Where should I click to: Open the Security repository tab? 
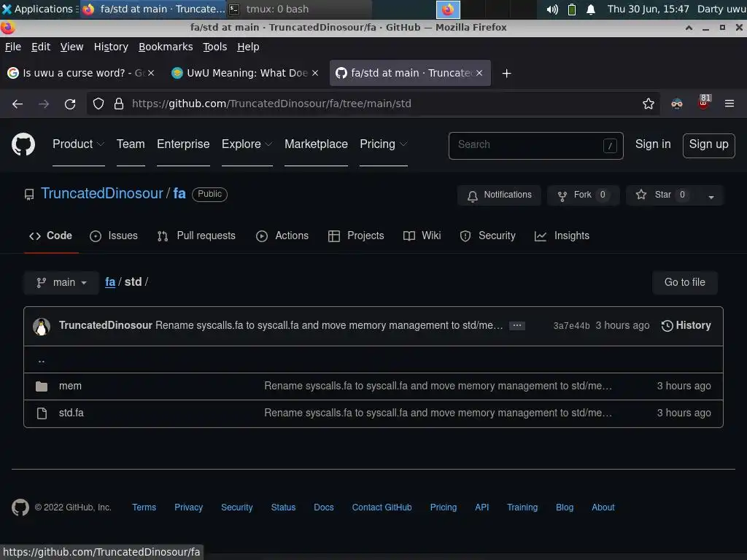[487, 236]
